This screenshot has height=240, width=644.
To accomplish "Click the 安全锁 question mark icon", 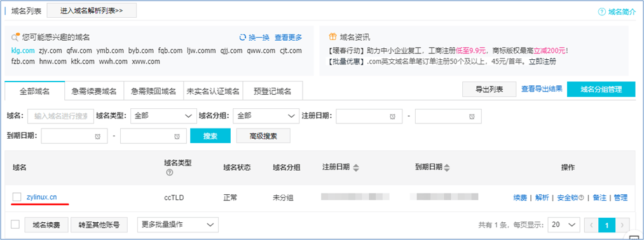I will (x=581, y=198).
